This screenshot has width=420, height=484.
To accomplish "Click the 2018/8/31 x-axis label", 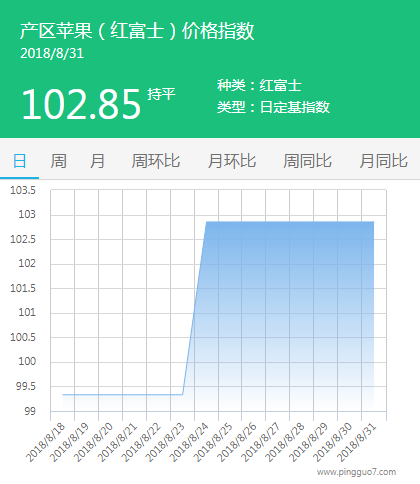I will click(x=358, y=442).
